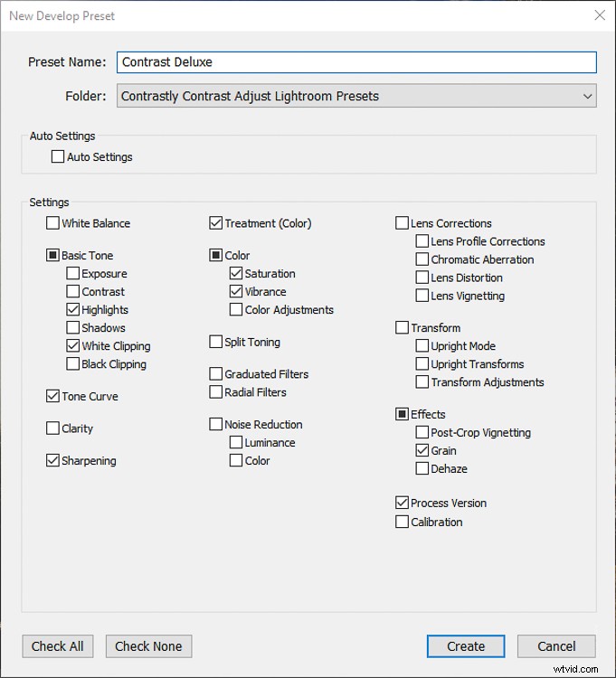Open the Folder dropdown list
The image size is (616, 678).
click(356, 96)
